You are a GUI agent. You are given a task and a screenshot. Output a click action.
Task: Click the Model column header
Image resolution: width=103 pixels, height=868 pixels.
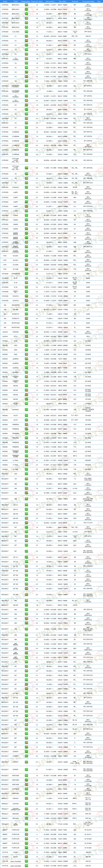pyautogui.click(x=16, y=1)
